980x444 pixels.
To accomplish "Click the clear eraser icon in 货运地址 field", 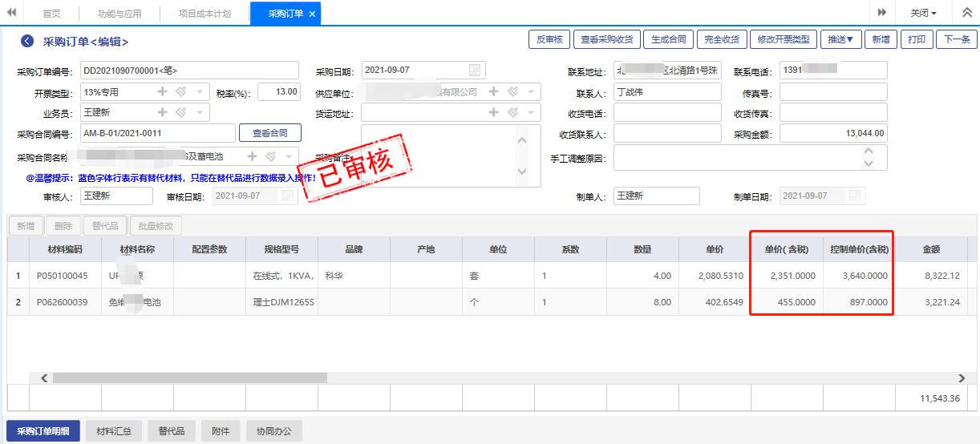I will (x=512, y=113).
